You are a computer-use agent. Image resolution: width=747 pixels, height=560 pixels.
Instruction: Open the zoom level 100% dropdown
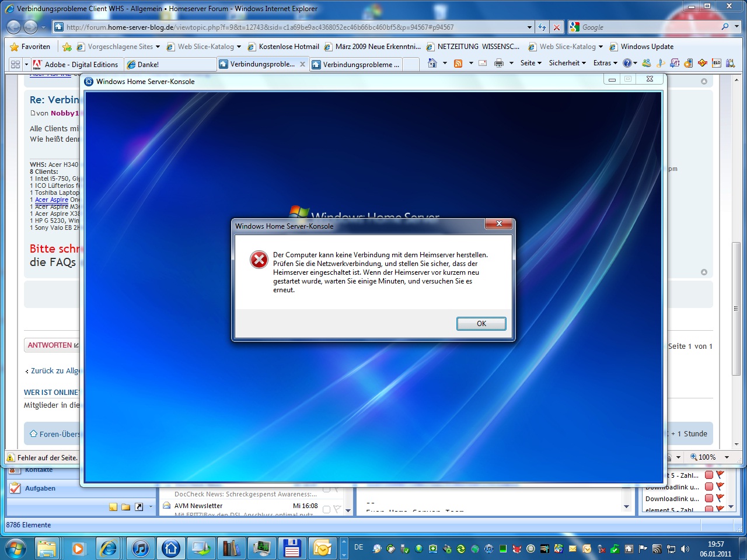pos(727,457)
